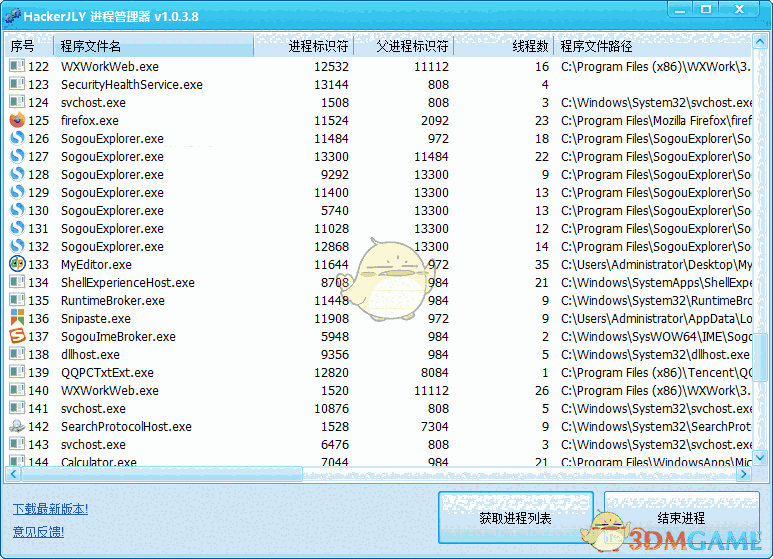Open the 下载最新版本! link
Screen dimensions: 773x559
tap(50, 509)
